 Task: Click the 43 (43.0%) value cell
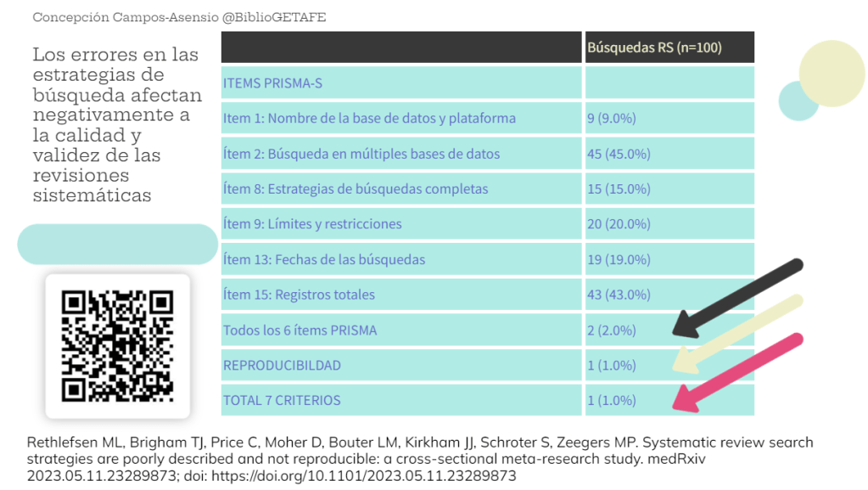[619, 295]
